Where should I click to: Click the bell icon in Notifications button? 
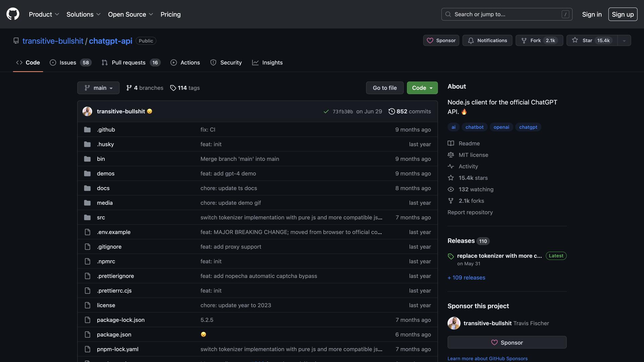click(471, 40)
